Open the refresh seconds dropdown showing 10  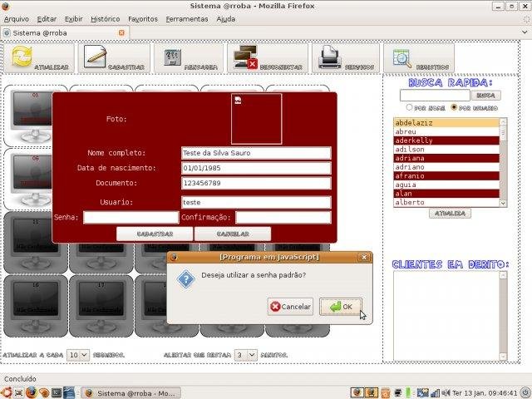point(78,355)
